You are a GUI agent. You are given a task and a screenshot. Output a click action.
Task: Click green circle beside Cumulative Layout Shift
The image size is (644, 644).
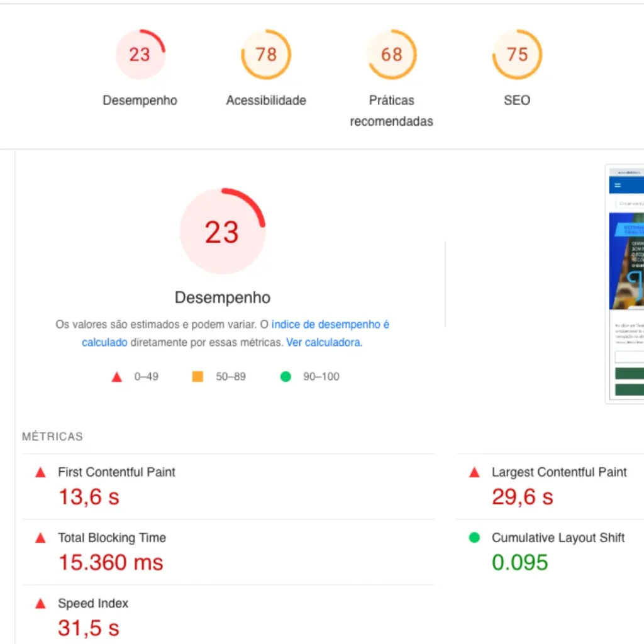(x=474, y=538)
